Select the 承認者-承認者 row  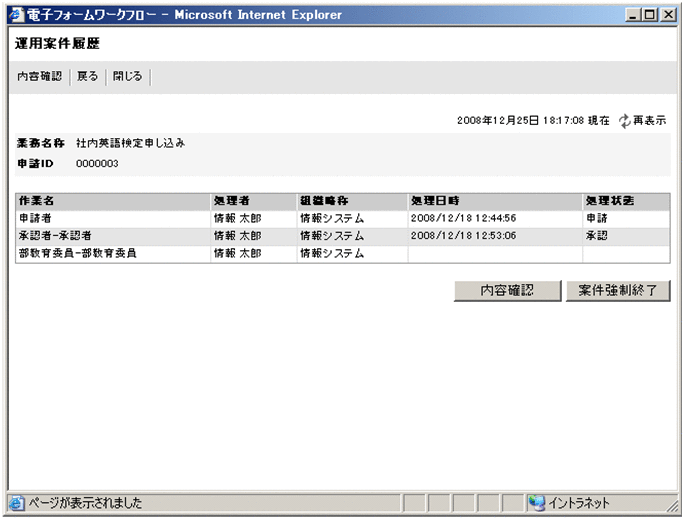pyautogui.click(x=342, y=236)
